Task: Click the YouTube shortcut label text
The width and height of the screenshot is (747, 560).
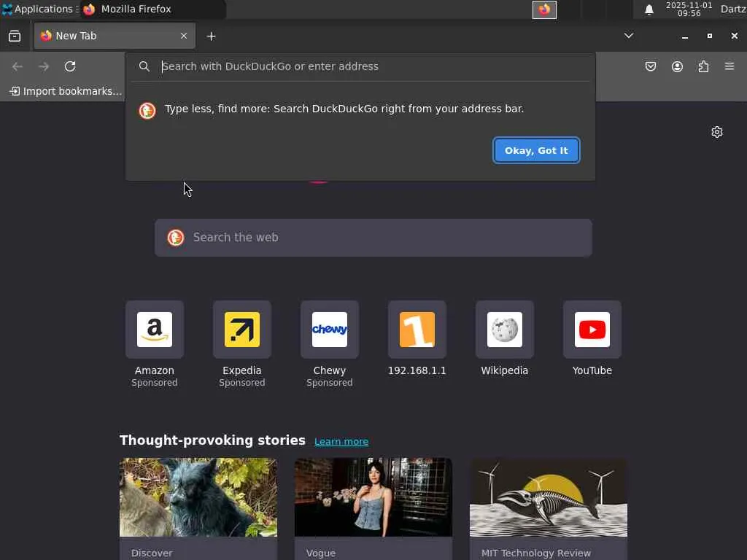Action: 592,370
